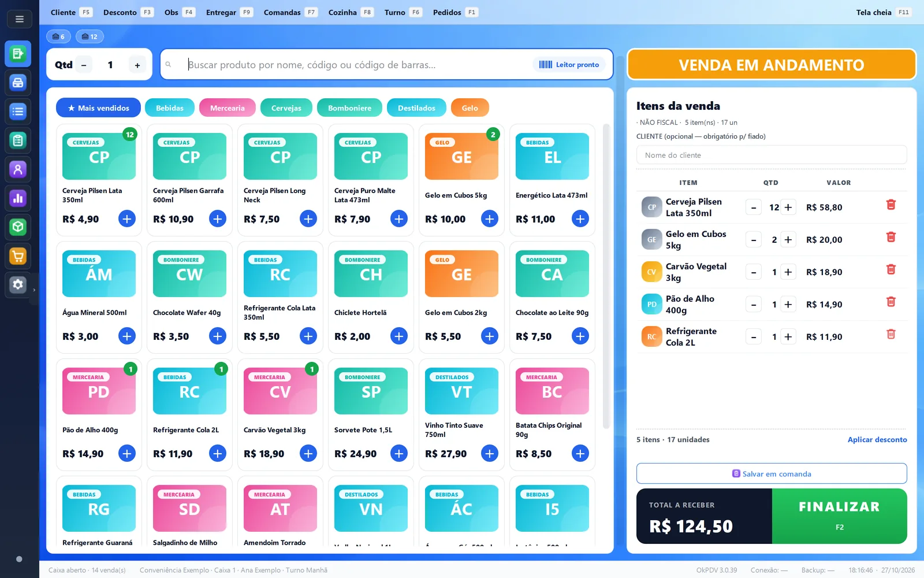
Task: Select the Mais vendidos category tab
Action: tap(98, 108)
